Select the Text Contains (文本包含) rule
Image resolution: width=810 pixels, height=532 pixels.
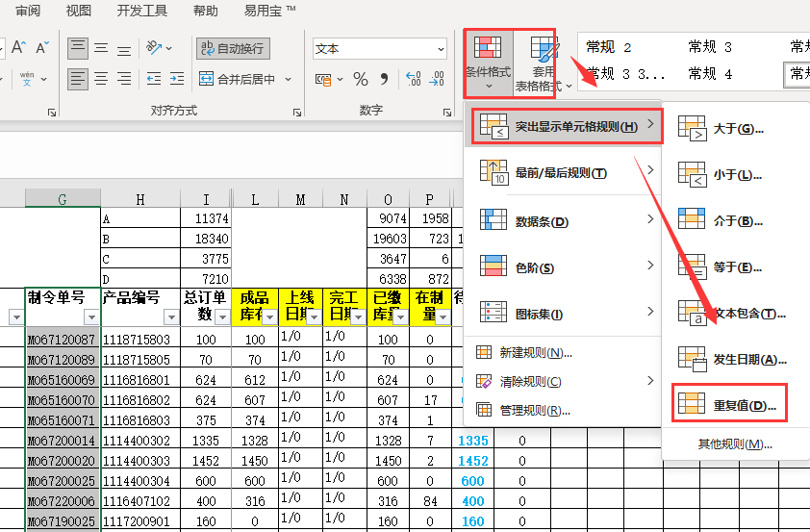coord(734,313)
